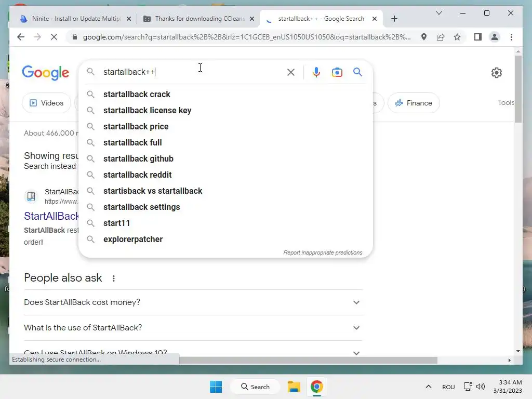Click the StartAllBack result site favicon
Screen dimensions: 532x399
pos(31,196)
